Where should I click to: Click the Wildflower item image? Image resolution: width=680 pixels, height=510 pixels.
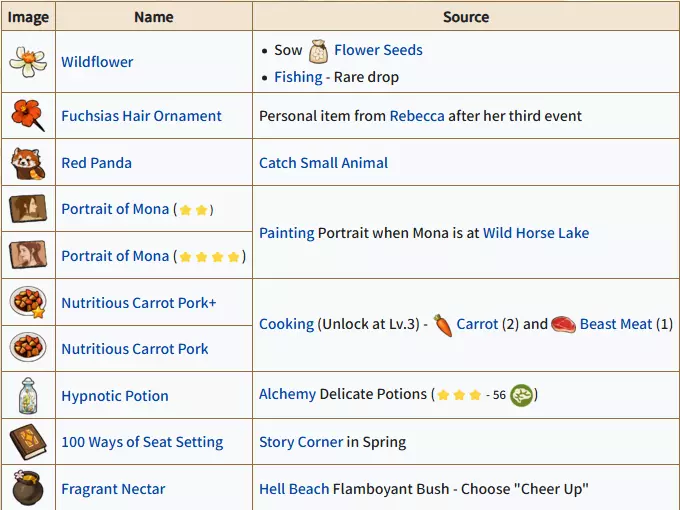28,62
